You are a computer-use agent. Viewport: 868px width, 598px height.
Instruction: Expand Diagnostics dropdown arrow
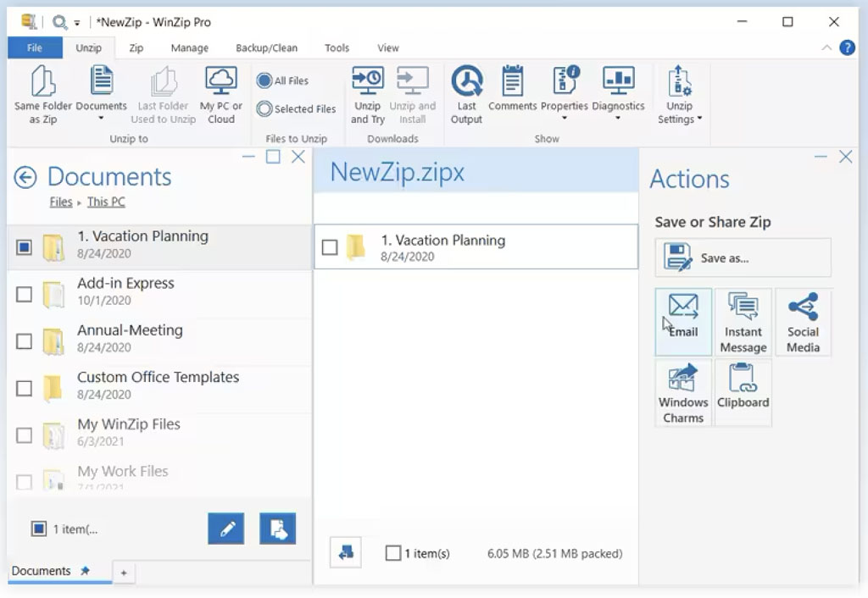(618, 119)
